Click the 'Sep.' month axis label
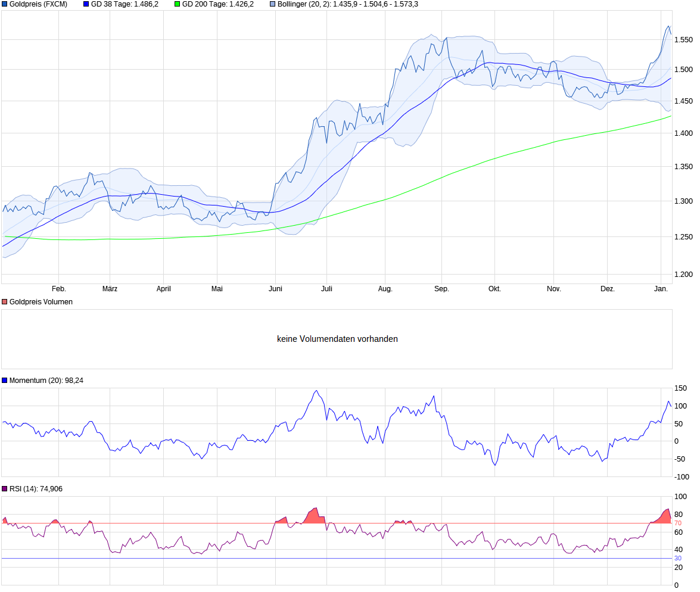This screenshot has width=700, height=592. 441,289
